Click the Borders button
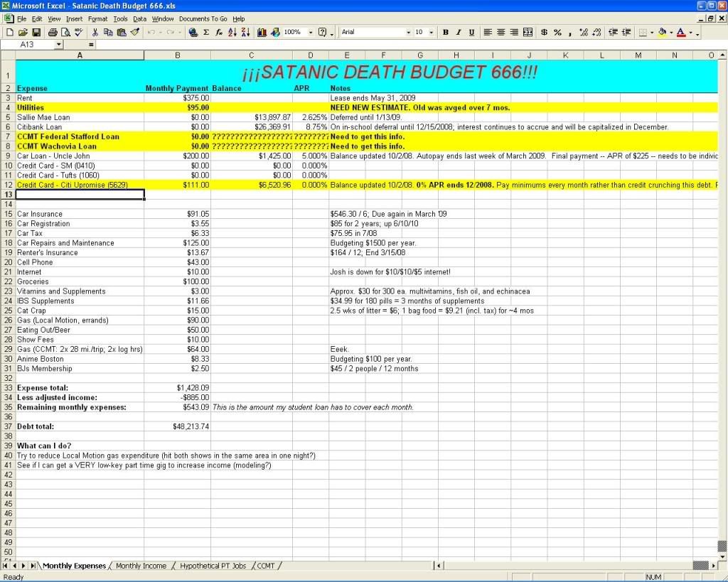This screenshot has width=728, height=582. point(643,33)
